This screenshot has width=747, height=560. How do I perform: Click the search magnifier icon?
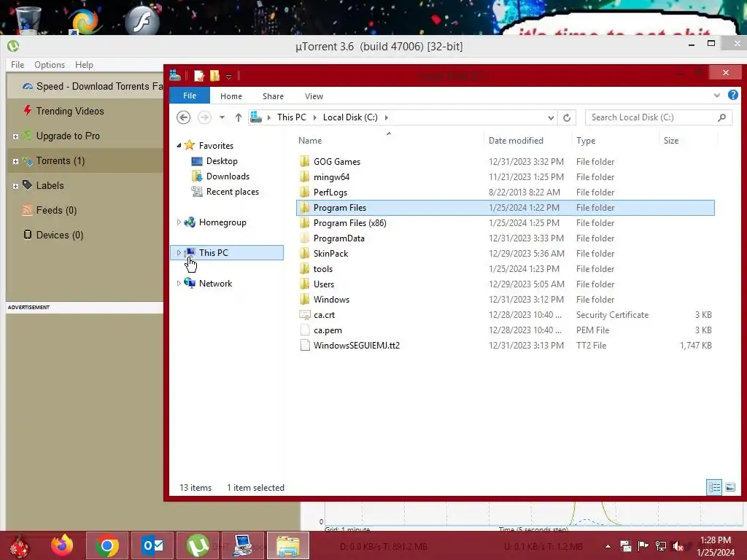coord(721,117)
